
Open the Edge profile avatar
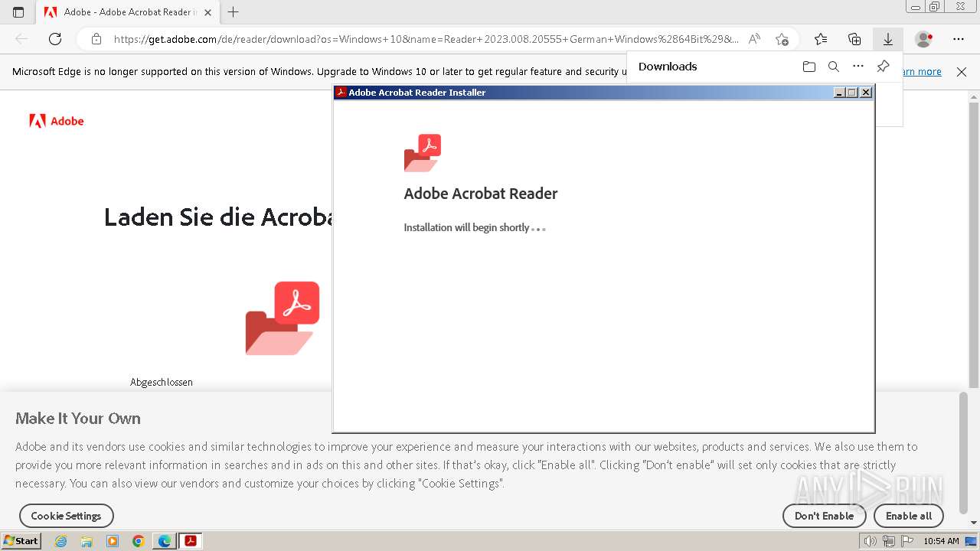924,39
